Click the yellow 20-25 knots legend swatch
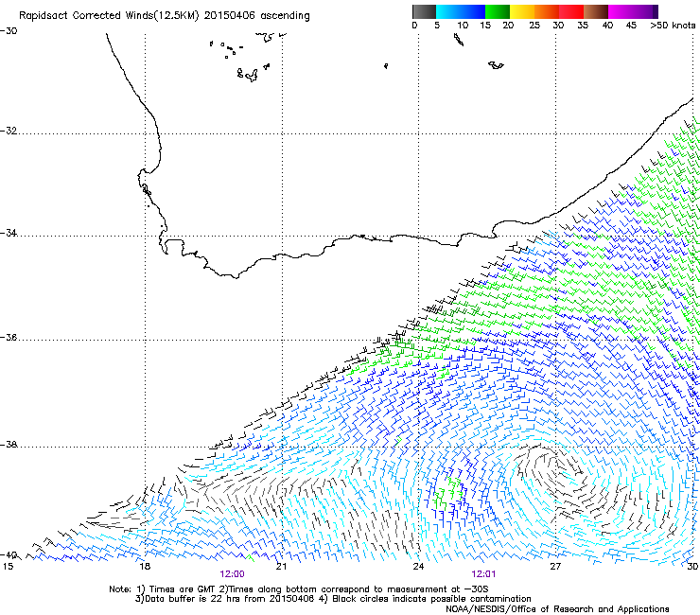This screenshot has width=700, height=615. 522,11
